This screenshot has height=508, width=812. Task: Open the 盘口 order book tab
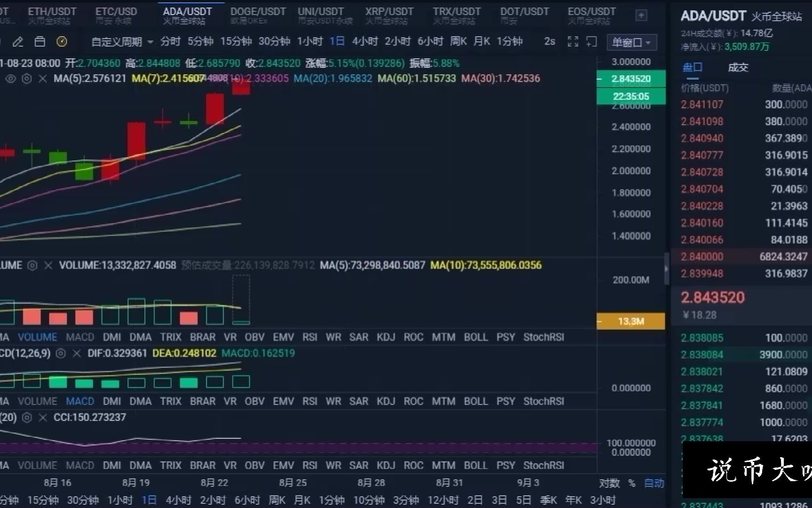[692, 68]
